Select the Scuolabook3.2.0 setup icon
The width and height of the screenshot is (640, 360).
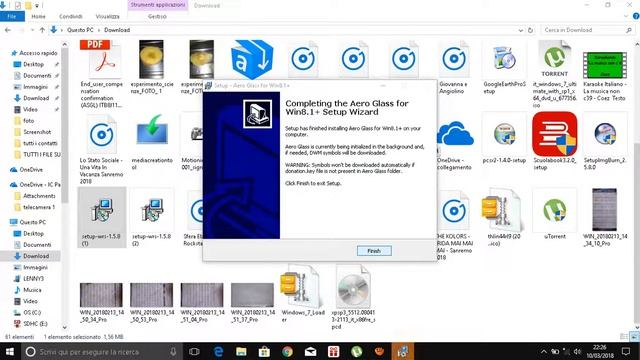(555, 141)
